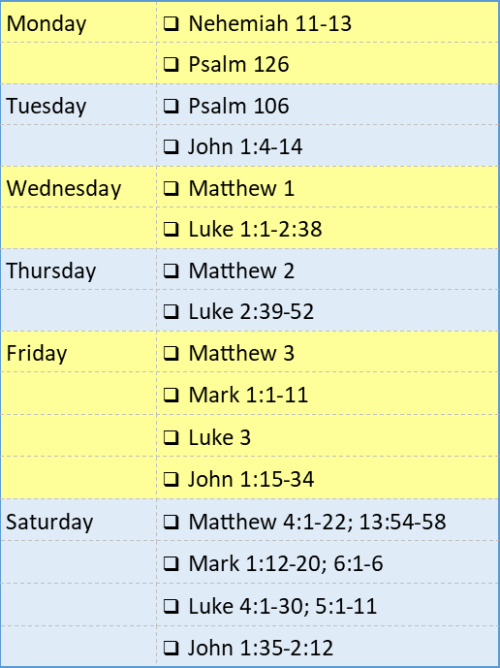This screenshot has width=500, height=668.
Task: Check the Nehemiah 11-13 checkbox
Action: [171, 23]
